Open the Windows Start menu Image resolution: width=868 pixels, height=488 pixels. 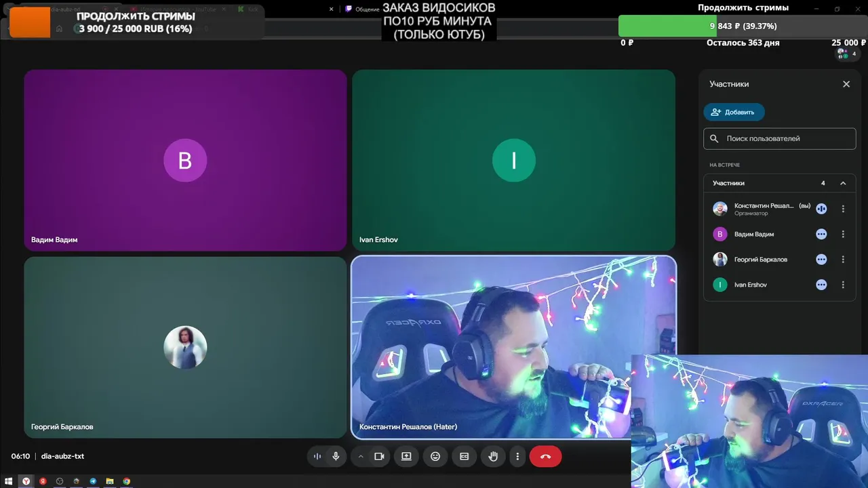(x=9, y=481)
